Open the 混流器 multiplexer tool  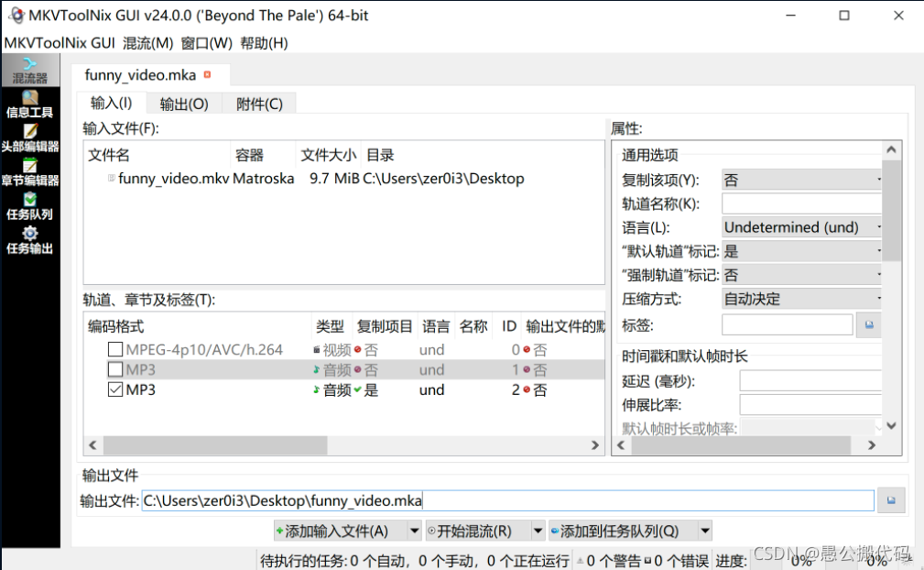[x=29, y=71]
